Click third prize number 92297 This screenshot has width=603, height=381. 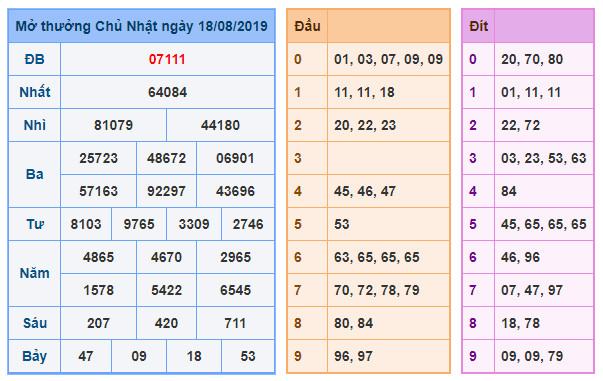point(167,191)
